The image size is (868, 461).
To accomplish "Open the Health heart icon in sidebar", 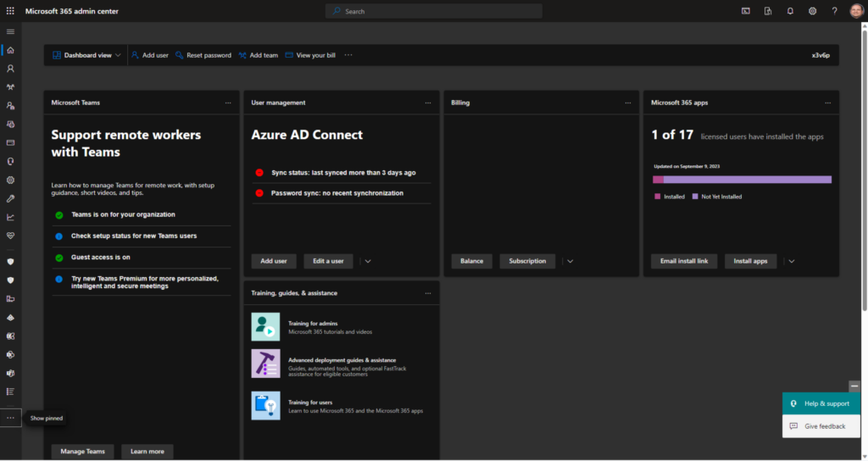I will coord(10,236).
